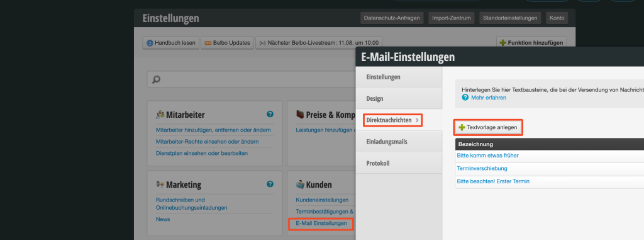Select the Protokoll tab
This screenshot has width=644, height=240.
tap(399, 163)
